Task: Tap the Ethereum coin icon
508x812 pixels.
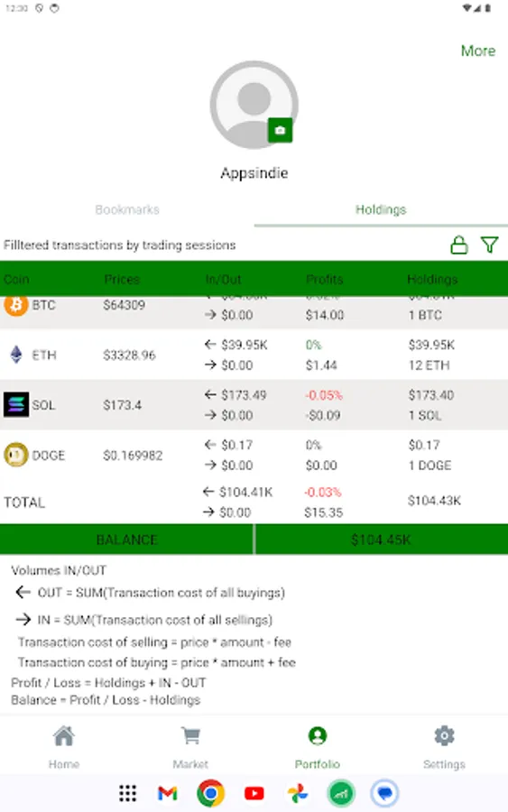Action: 16,355
